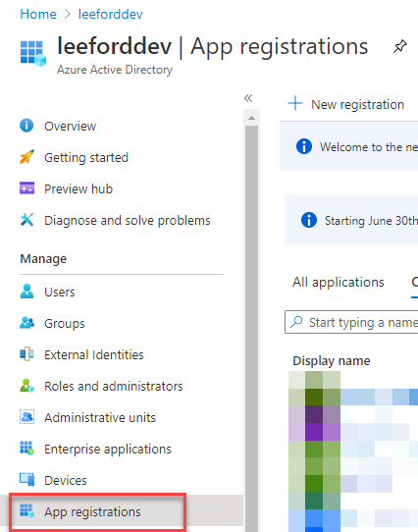Open the leeforddev breadcrumb link
Image resolution: width=418 pixels, height=532 pixels.
click(x=111, y=15)
